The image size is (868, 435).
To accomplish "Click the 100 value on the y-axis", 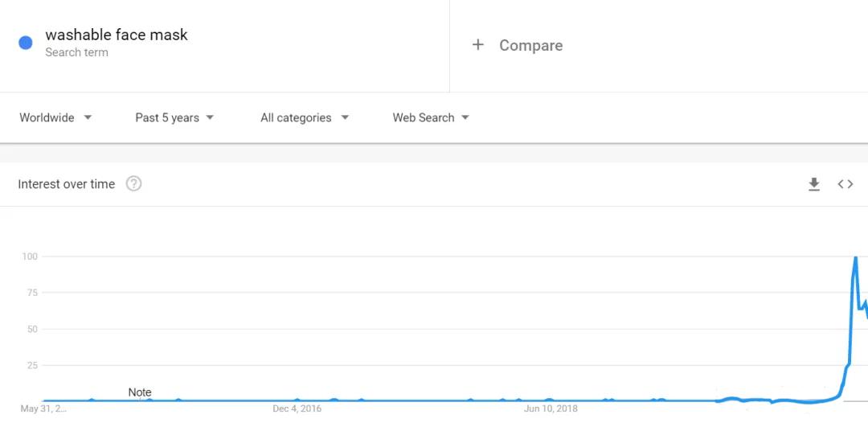I will click(x=30, y=256).
